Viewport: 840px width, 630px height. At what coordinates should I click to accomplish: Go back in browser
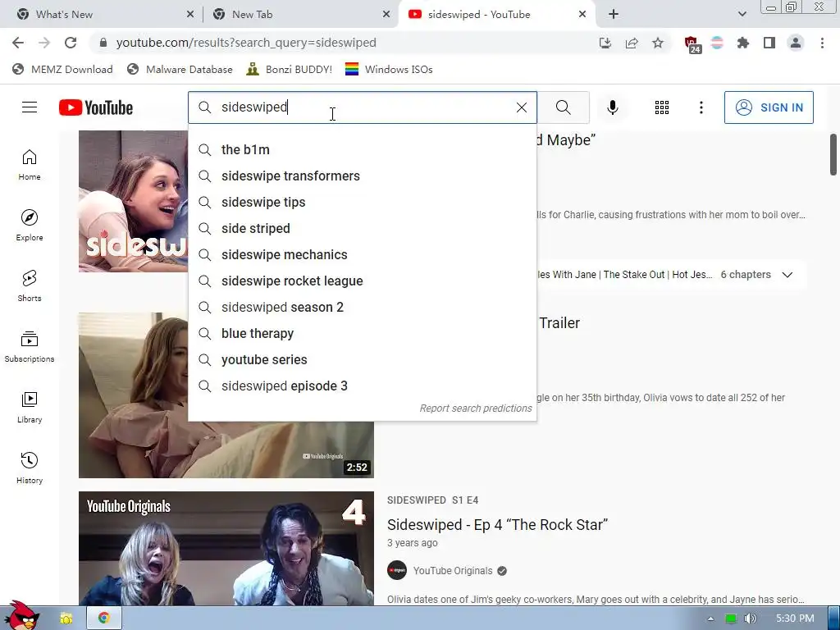tap(18, 43)
